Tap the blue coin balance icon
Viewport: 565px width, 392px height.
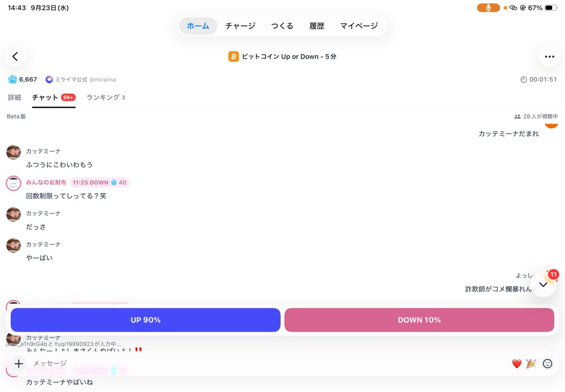[x=12, y=79]
